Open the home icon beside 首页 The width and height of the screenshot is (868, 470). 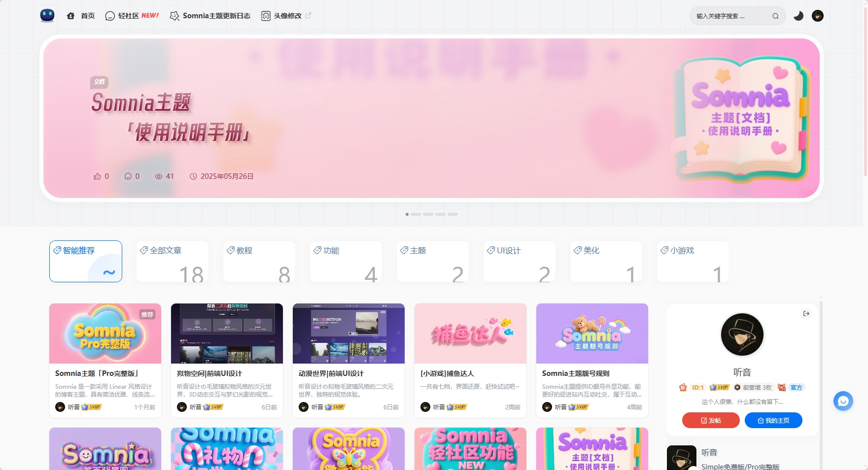(x=70, y=15)
